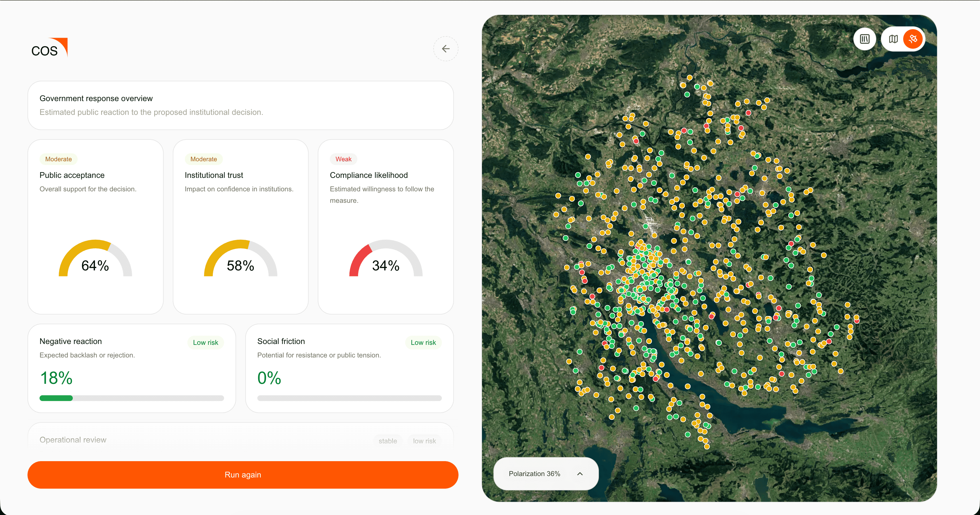980x515 pixels.
Task: Open the Government response overview card
Action: click(x=240, y=105)
